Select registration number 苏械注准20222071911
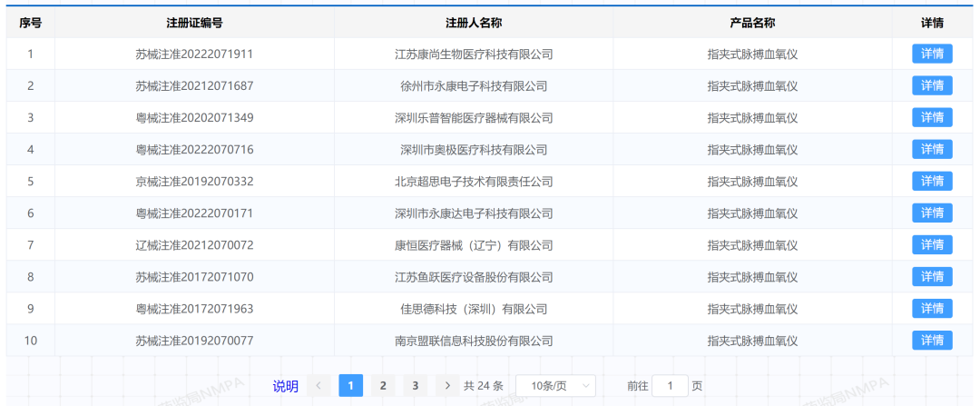980x406 pixels. 194,54
